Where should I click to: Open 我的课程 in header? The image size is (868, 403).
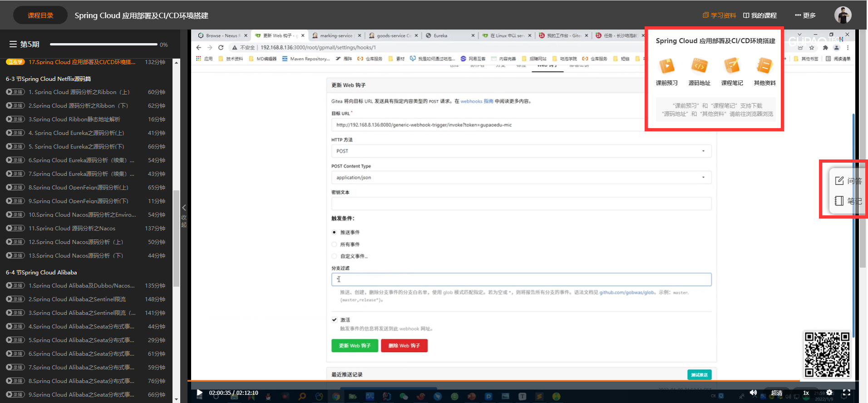click(760, 15)
